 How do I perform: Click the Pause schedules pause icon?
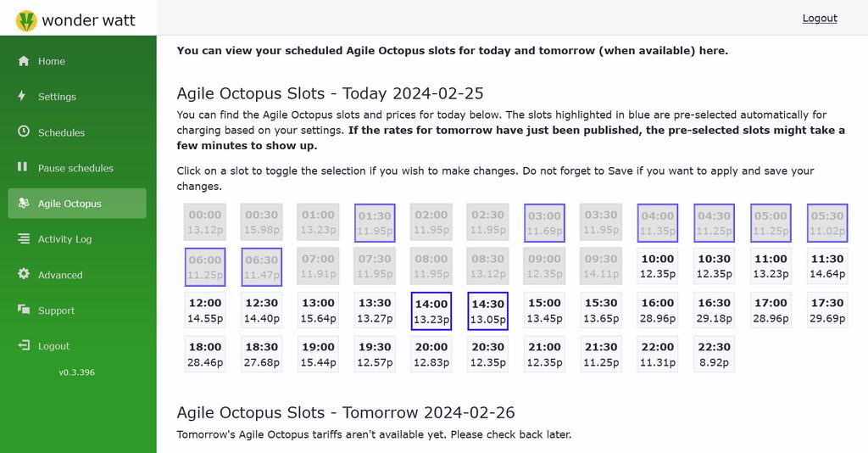click(23, 167)
